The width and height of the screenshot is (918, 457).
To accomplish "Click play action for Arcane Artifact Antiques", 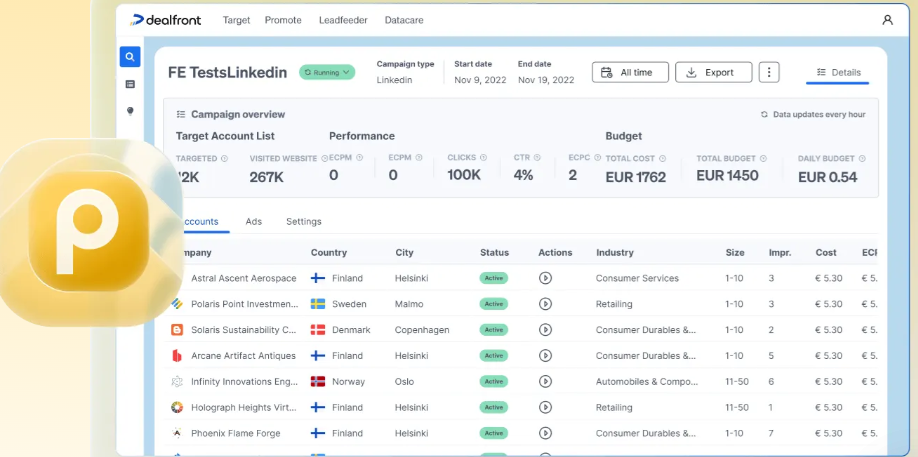I will point(545,356).
